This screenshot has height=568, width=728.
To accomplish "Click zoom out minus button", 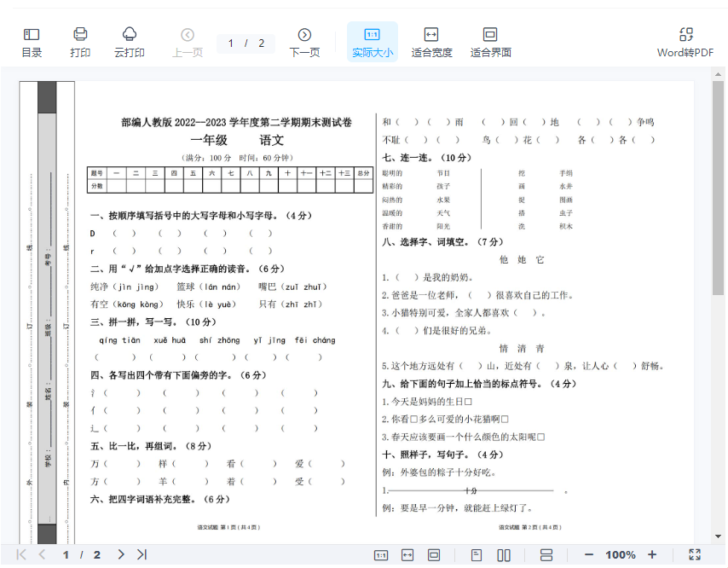I will 589,555.
